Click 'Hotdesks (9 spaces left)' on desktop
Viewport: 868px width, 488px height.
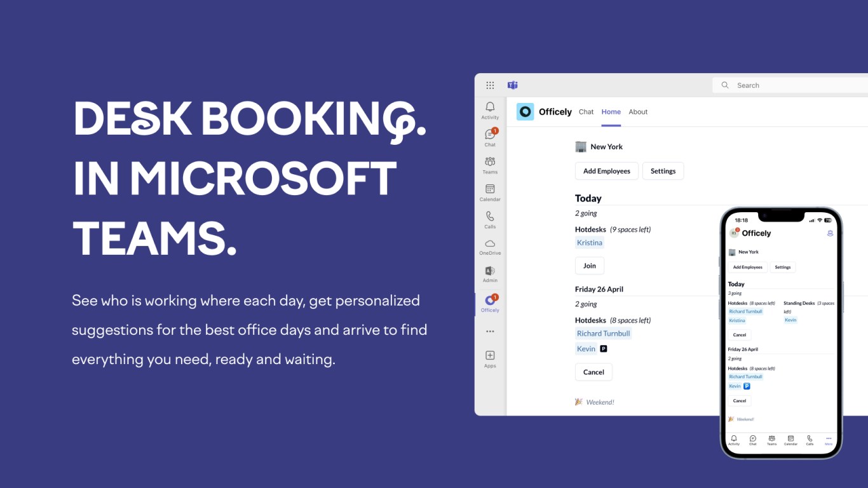point(613,229)
